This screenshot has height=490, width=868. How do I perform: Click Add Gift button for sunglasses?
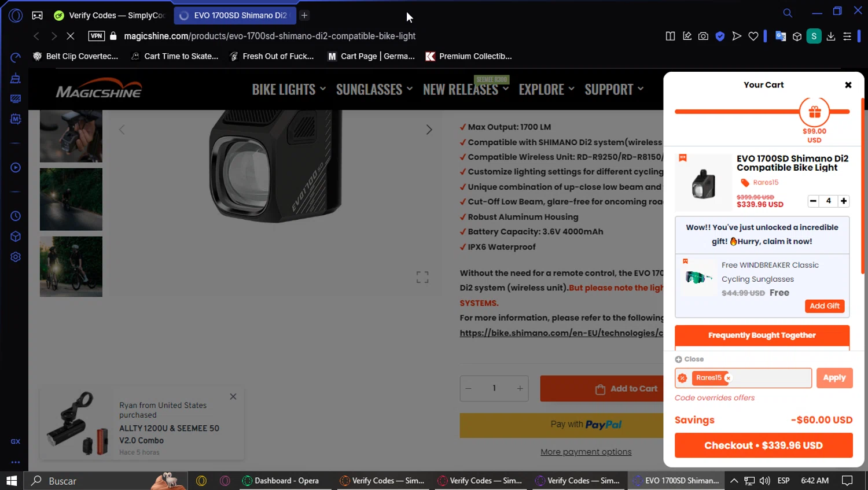pos(825,306)
